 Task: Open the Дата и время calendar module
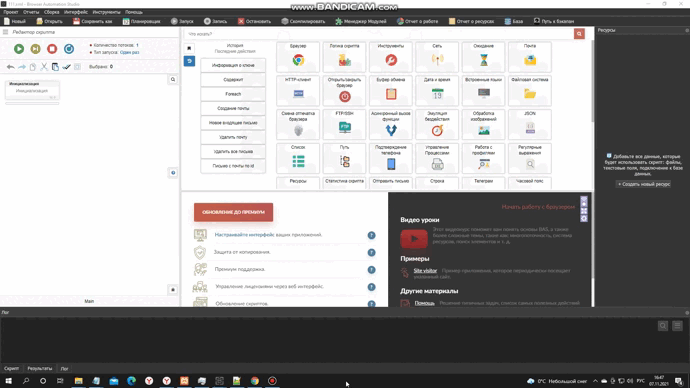pyautogui.click(x=437, y=91)
